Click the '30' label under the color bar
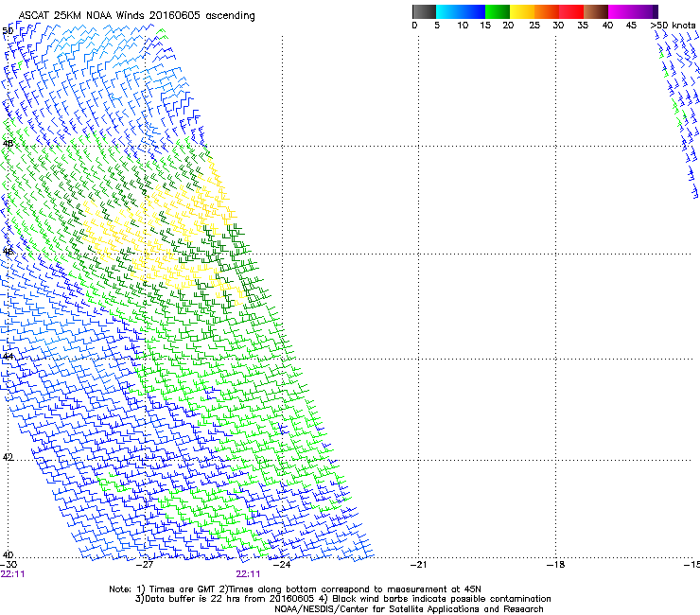This screenshot has width=700, height=615. [x=558, y=26]
